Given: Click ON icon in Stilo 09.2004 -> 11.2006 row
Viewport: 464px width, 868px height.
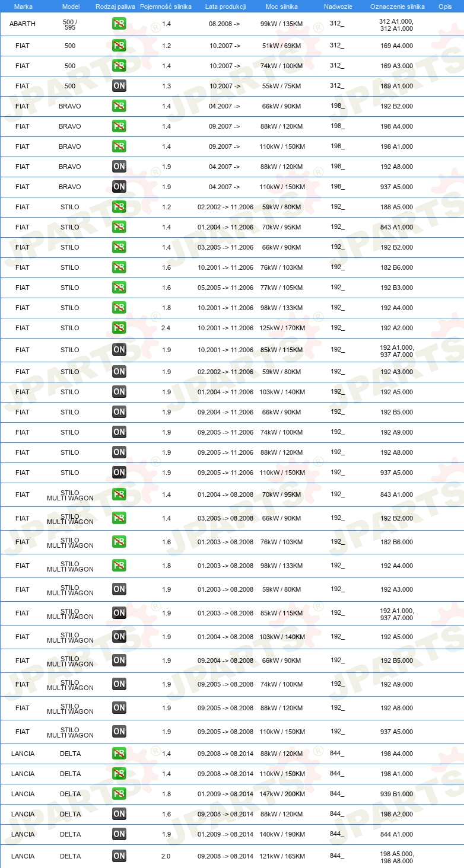Looking at the screenshot, I should (x=119, y=412).
